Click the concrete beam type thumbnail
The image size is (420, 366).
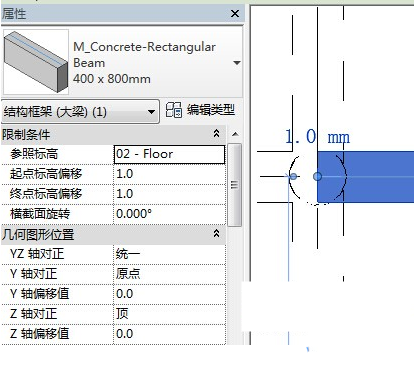(x=36, y=62)
